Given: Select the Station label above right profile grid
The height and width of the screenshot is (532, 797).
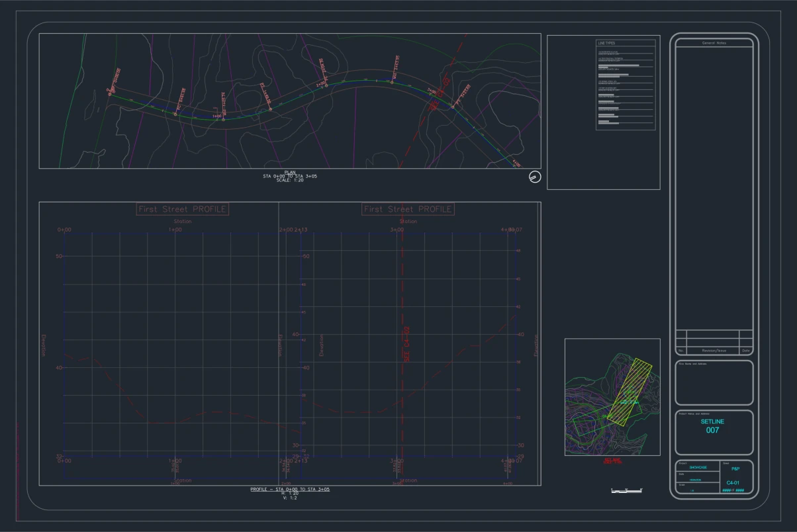Looking at the screenshot, I should pyautogui.click(x=408, y=222).
